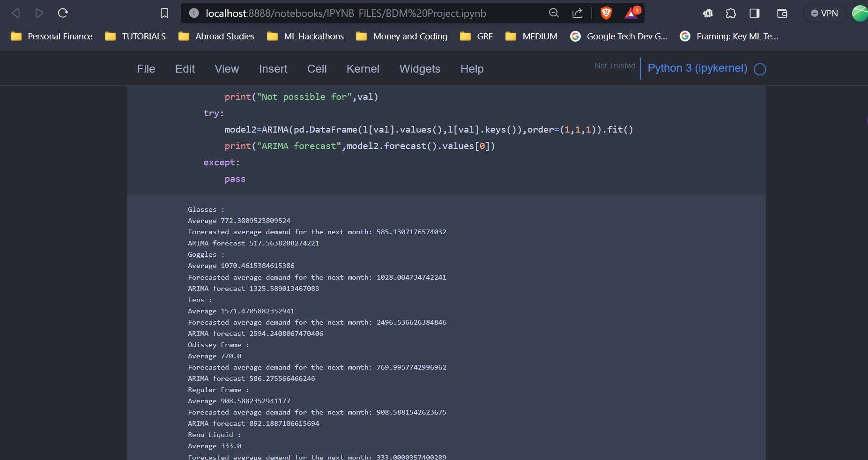Click output 'ARIMA forecast 892.1887106615694'
Image resolution: width=868 pixels, height=460 pixels.
[x=253, y=423]
